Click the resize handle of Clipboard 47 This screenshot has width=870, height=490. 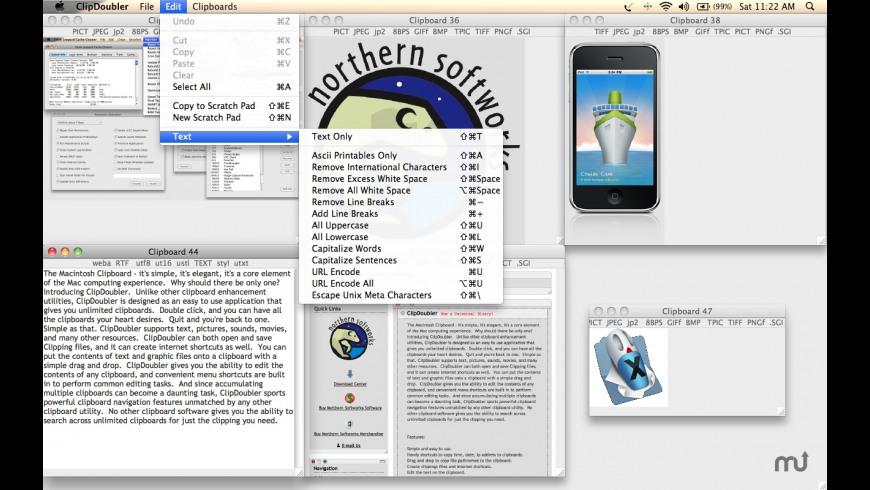(781, 411)
